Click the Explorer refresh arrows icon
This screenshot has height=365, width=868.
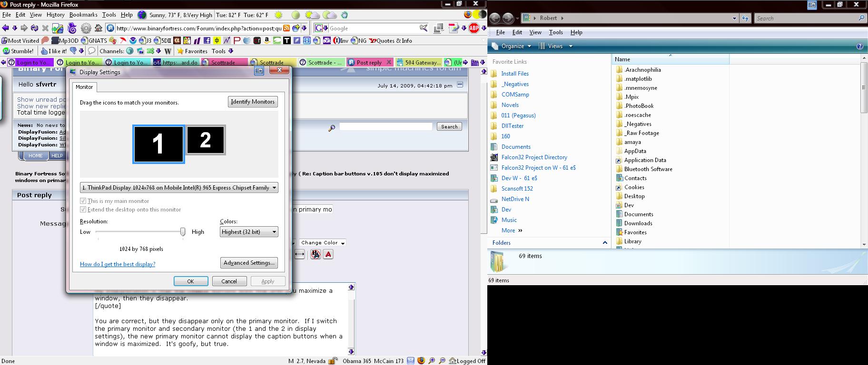(745, 18)
